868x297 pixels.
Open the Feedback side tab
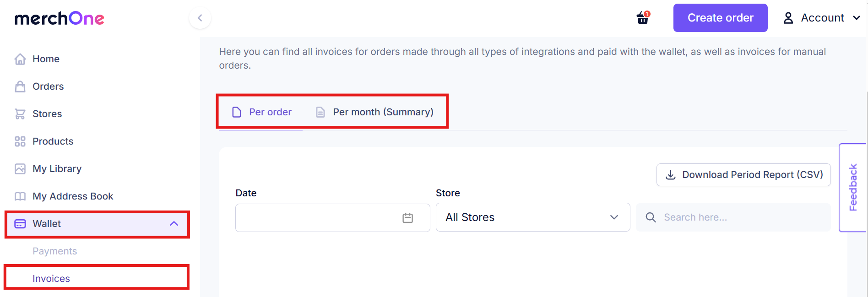[x=853, y=188]
